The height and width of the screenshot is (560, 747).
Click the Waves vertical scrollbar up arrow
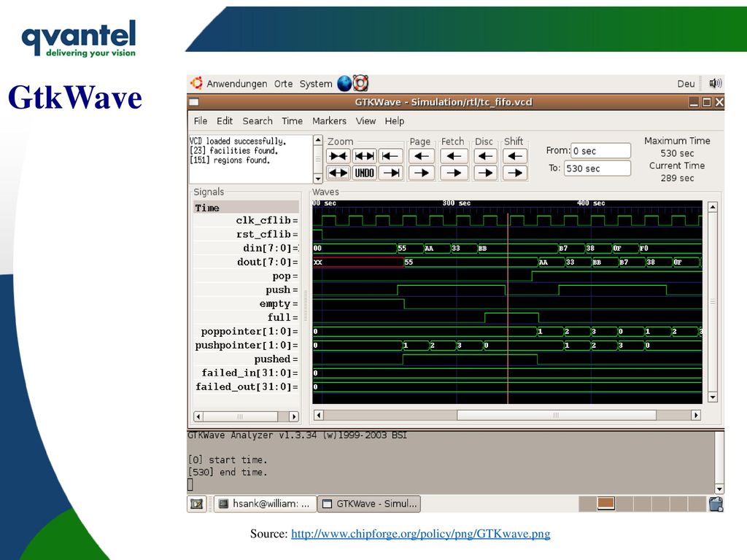click(x=713, y=206)
